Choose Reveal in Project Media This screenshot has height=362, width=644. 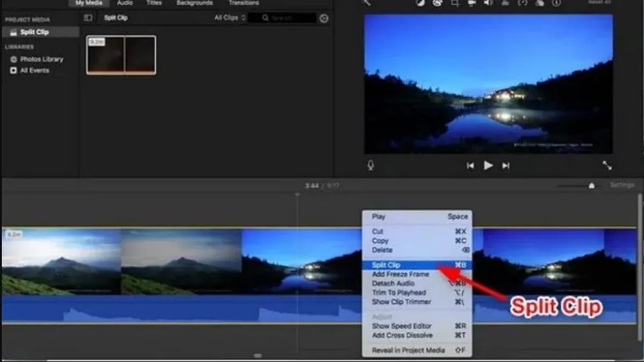click(417, 350)
